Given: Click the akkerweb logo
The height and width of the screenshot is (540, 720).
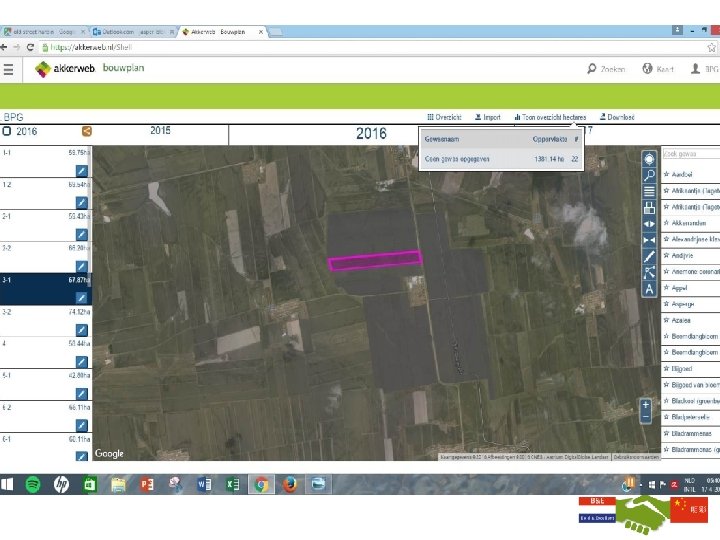Looking at the screenshot, I should tap(65, 69).
